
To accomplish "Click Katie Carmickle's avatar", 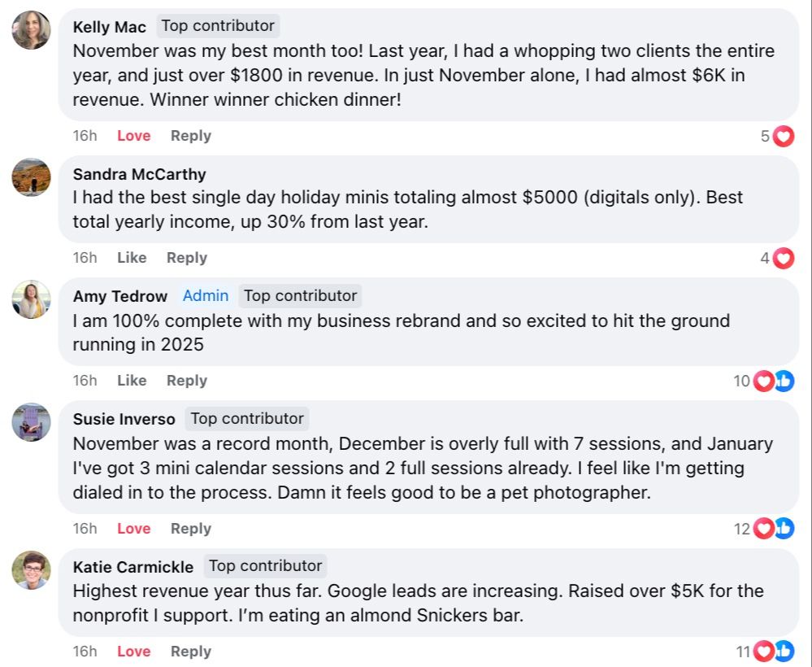I will [32, 569].
